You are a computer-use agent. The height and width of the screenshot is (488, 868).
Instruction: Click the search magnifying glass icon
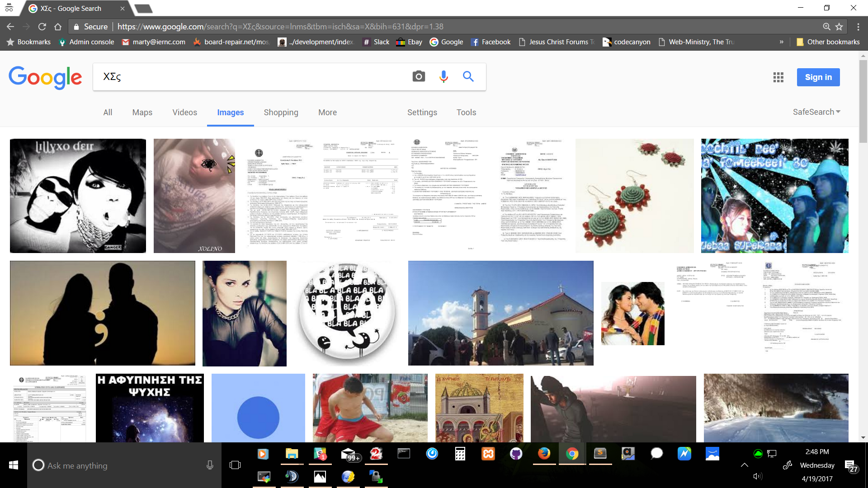pos(468,76)
